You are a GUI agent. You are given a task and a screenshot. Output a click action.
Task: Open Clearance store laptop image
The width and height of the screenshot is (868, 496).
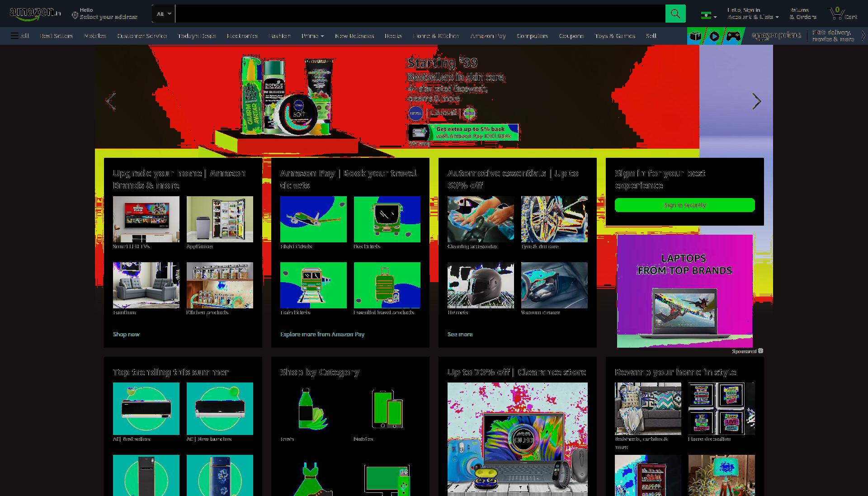[518, 439]
